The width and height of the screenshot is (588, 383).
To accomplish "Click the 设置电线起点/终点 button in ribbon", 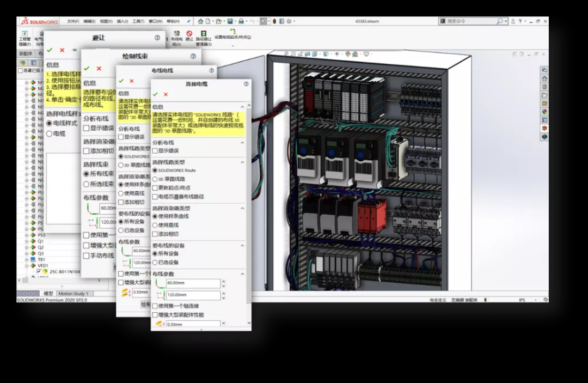I will coord(232,34).
